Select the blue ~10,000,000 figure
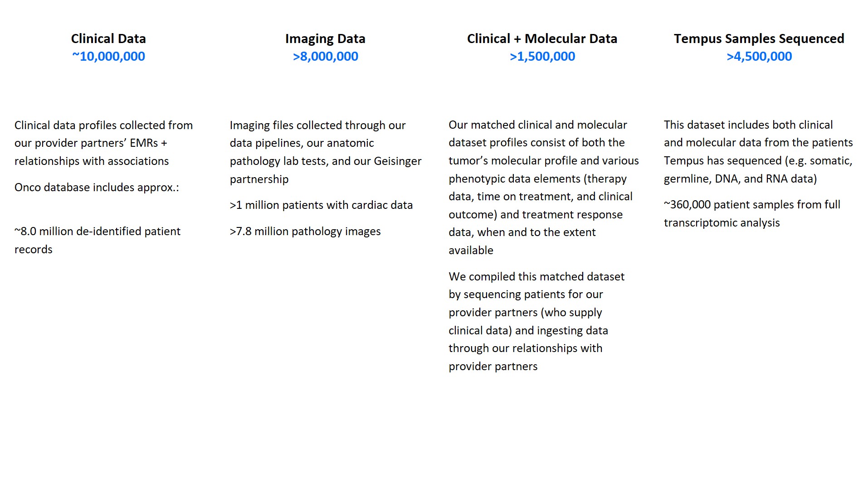Image resolution: width=868 pixels, height=502 pixels. click(108, 57)
